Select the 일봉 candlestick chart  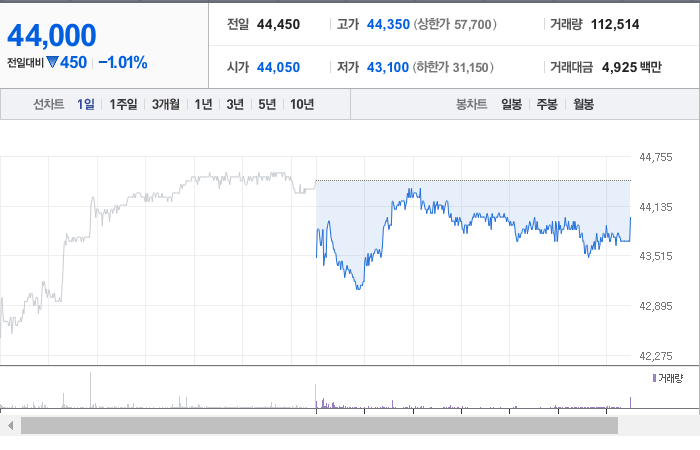(x=512, y=104)
